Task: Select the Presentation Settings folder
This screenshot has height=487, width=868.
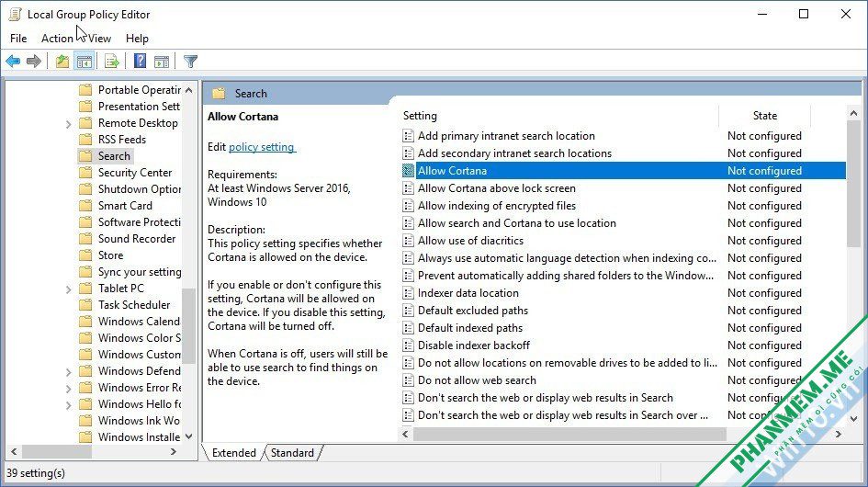Action: [139, 107]
